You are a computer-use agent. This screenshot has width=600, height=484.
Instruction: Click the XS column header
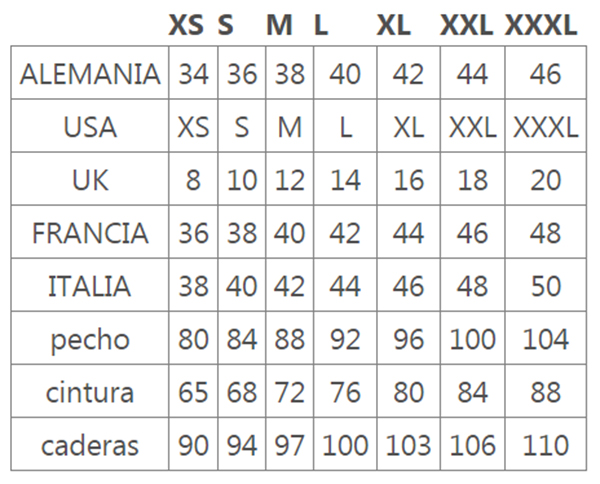click(186, 26)
